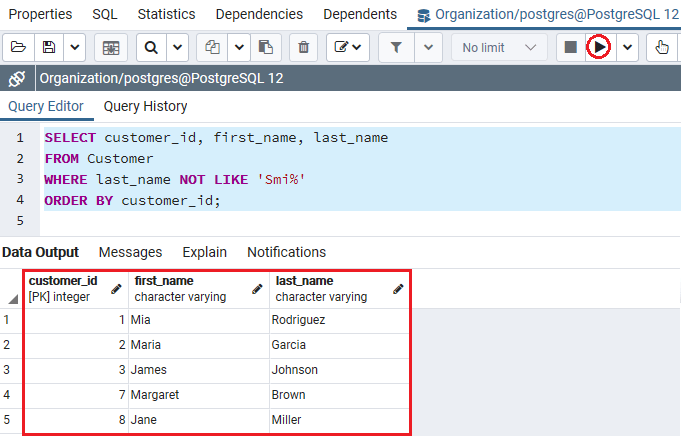Switch to the Properties tab
681x436 pixels.
pyautogui.click(x=40, y=14)
